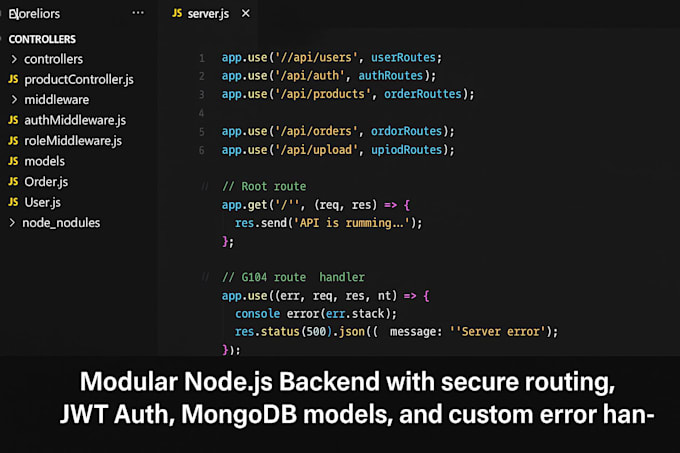This screenshot has height=453, width=680.
Task: Click line number 1 in gutter
Action: point(202,58)
